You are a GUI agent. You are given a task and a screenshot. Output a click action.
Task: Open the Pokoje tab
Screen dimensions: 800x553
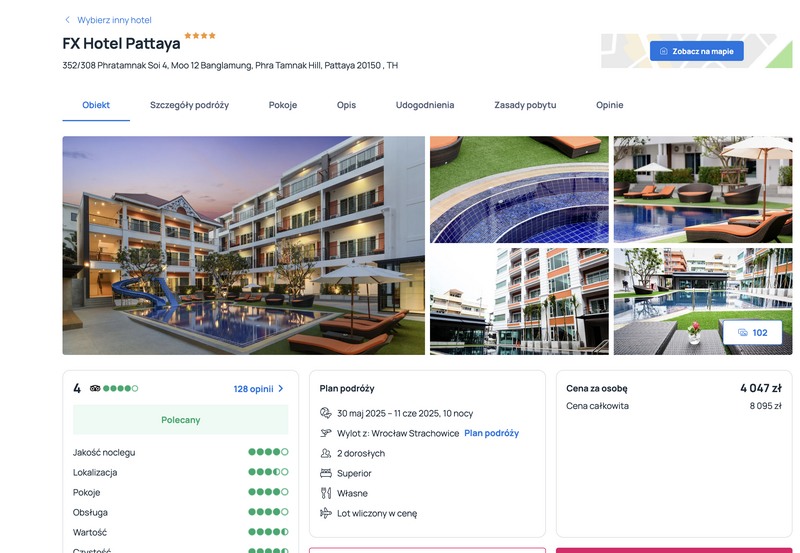[x=283, y=105]
